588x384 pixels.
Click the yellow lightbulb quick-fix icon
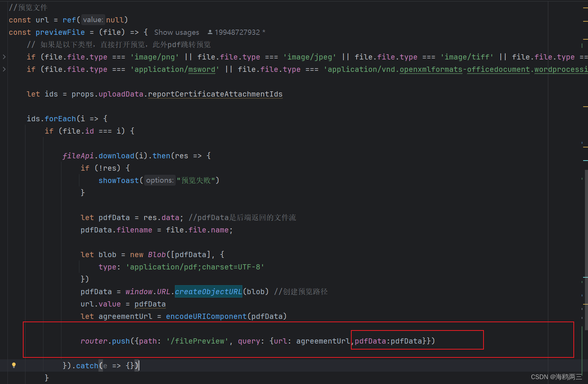[x=14, y=365]
